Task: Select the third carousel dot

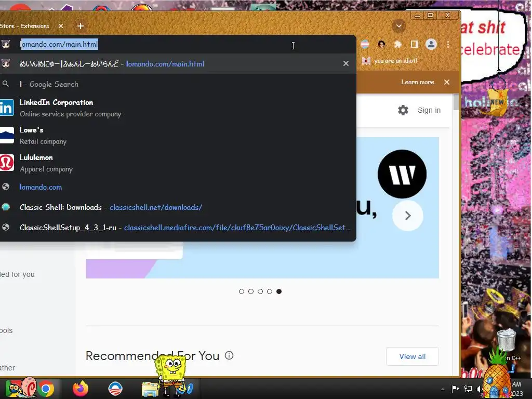Action: point(260,291)
